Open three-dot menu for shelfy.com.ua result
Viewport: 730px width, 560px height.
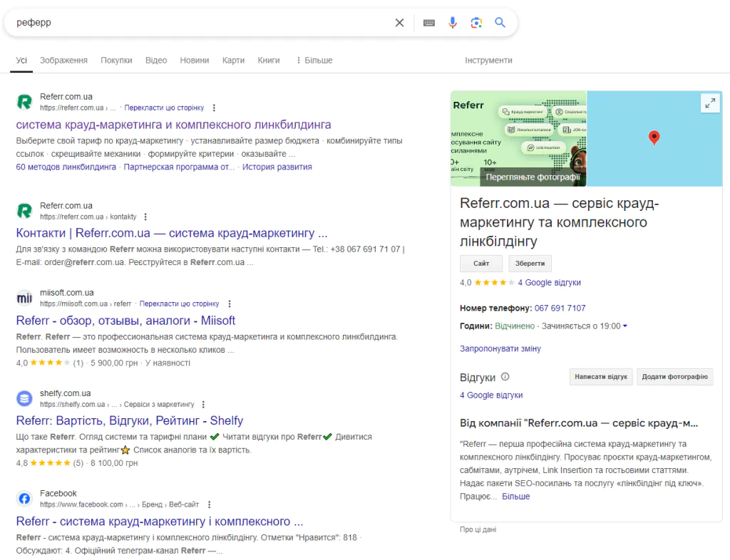[x=203, y=405]
